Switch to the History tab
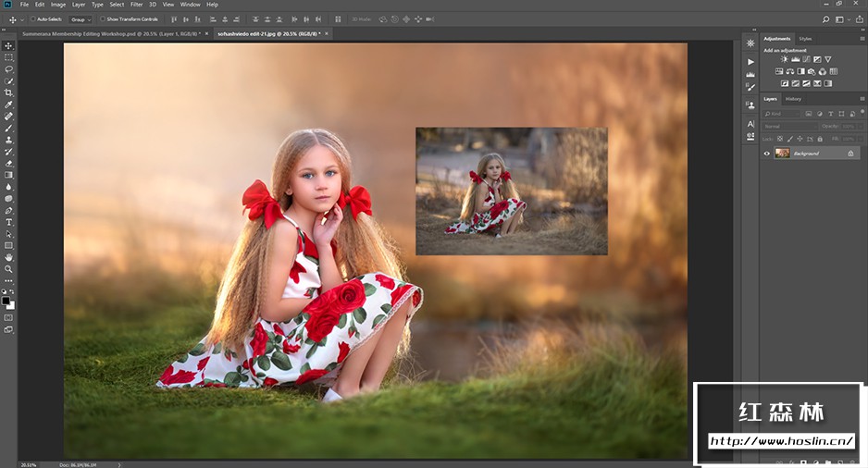The image size is (868, 468). click(794, 99)
